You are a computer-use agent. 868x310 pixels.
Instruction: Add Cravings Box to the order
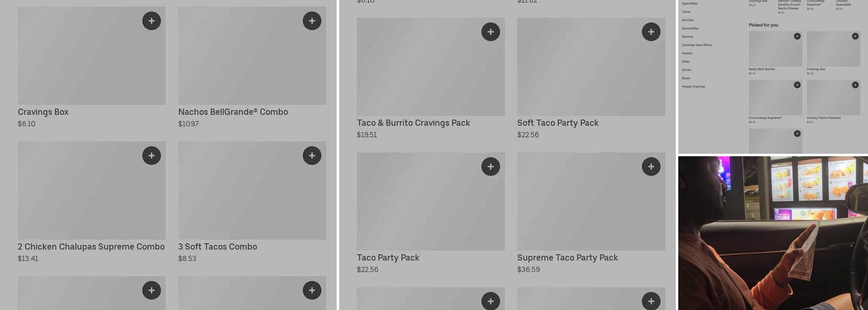[151, 21]
